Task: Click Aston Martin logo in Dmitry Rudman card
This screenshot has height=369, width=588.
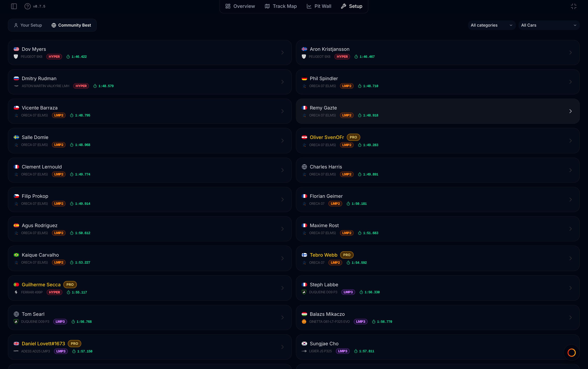Action: click(16, 86)
